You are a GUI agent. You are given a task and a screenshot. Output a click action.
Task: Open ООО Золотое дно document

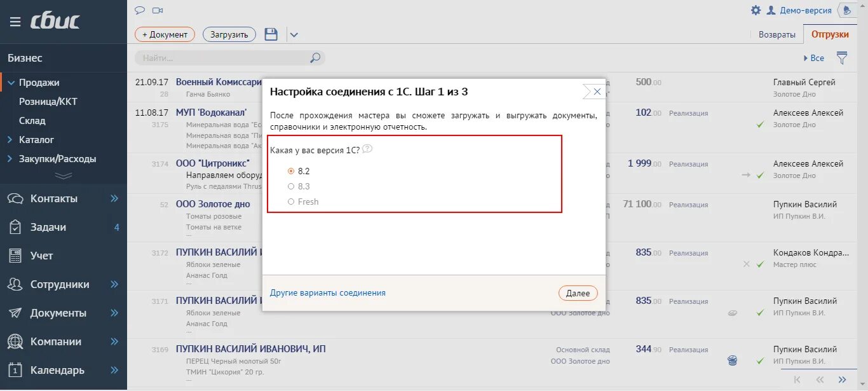(213, 204)
